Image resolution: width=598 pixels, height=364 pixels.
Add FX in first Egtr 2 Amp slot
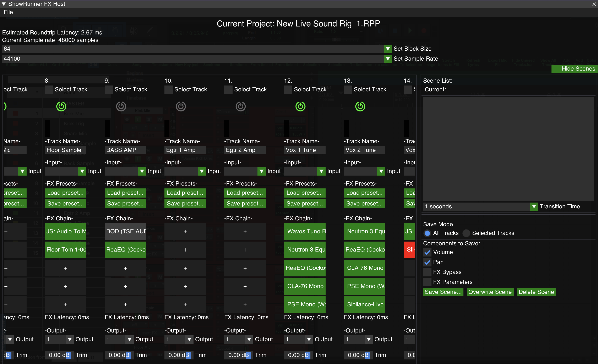(245, 232)
